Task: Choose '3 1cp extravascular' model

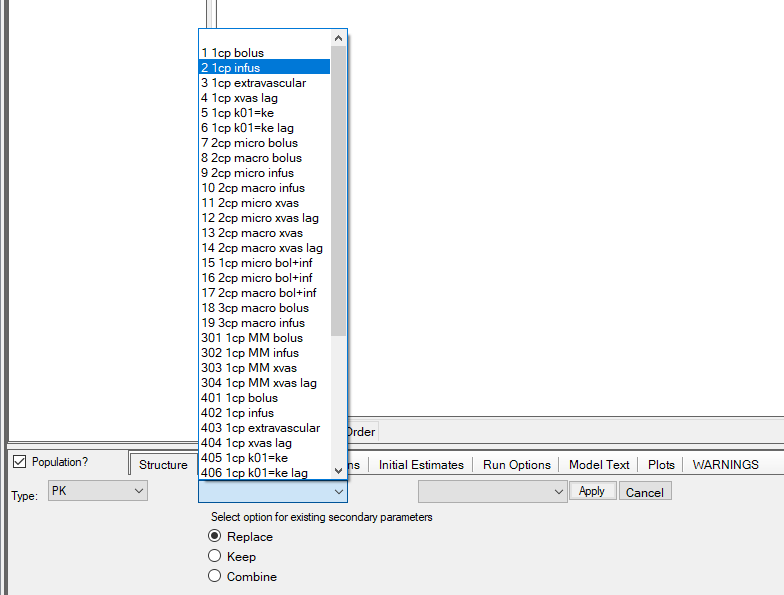Action: point(264,82)
